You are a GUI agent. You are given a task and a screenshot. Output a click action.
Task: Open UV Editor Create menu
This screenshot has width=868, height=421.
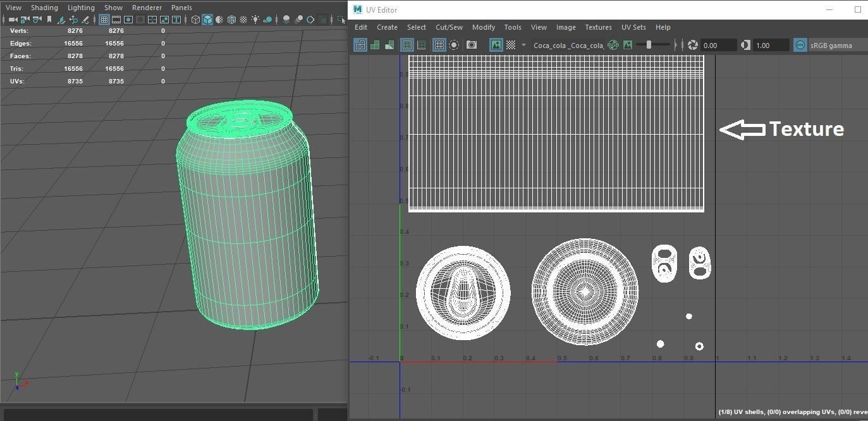387,27
